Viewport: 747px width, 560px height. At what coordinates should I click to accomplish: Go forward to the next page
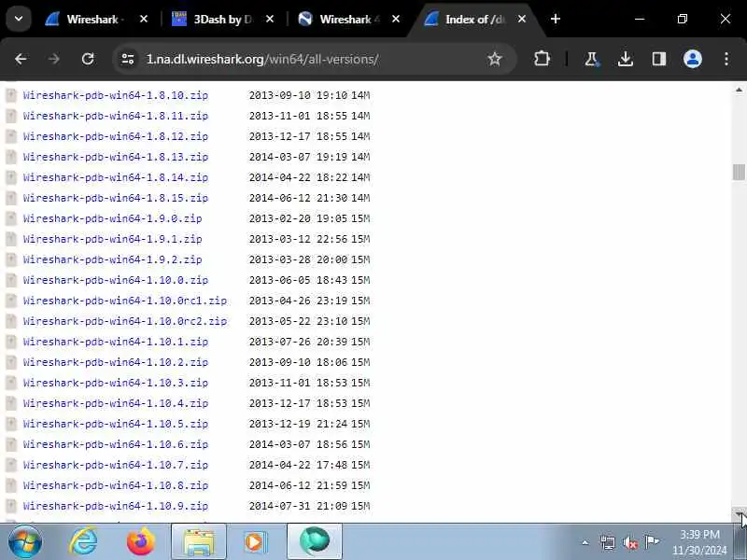point(54,59)
